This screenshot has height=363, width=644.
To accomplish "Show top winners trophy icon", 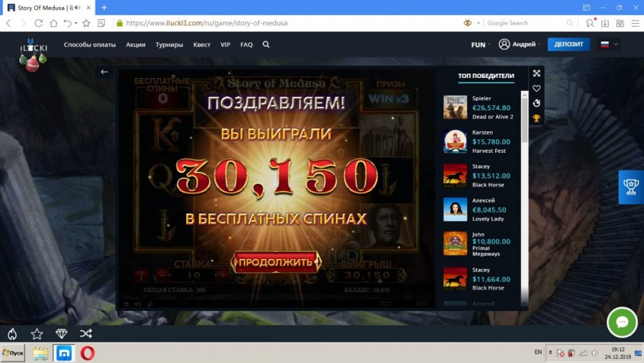I will click(x=536, y=119).
